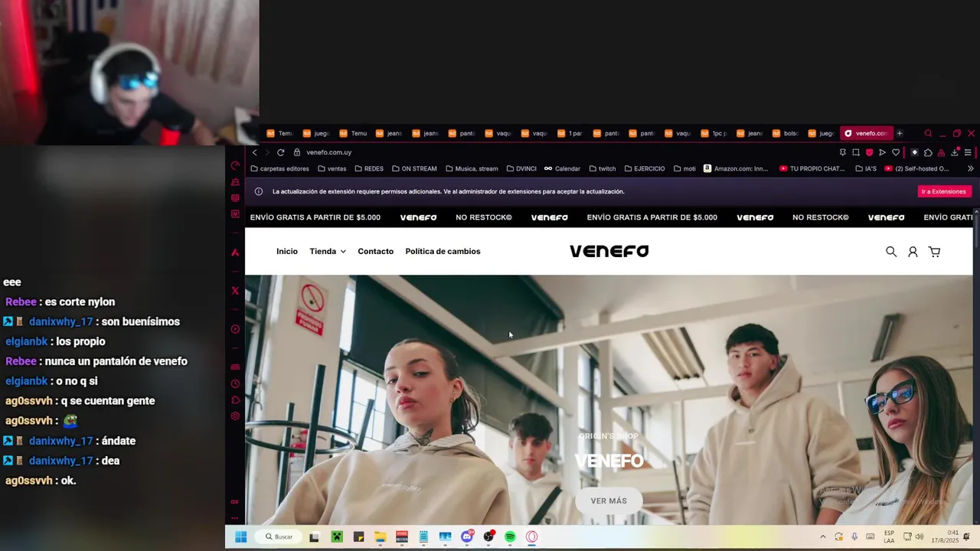The image size is (980, 551).
Task: Go to Inicio in site navigation
Action: [x=287, y=252]
